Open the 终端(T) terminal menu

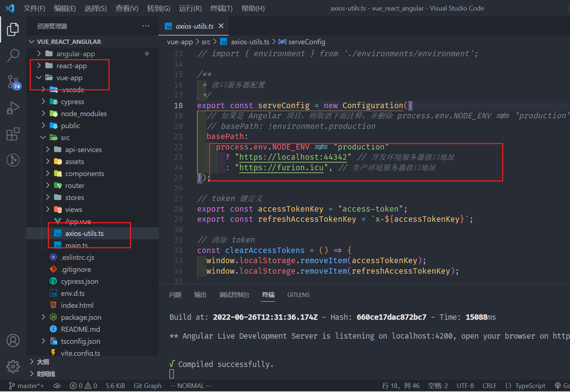tap(221, 8)
